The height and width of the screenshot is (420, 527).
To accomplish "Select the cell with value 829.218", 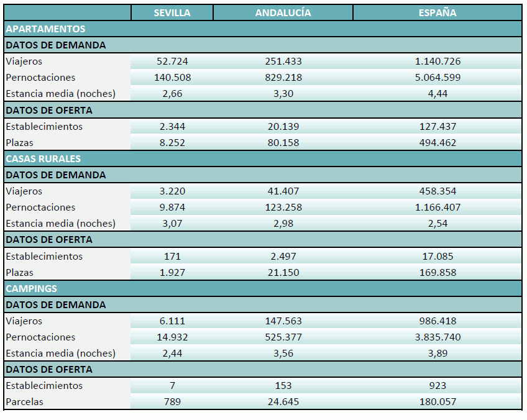I will pyautogui.click(x=283, y=78).
